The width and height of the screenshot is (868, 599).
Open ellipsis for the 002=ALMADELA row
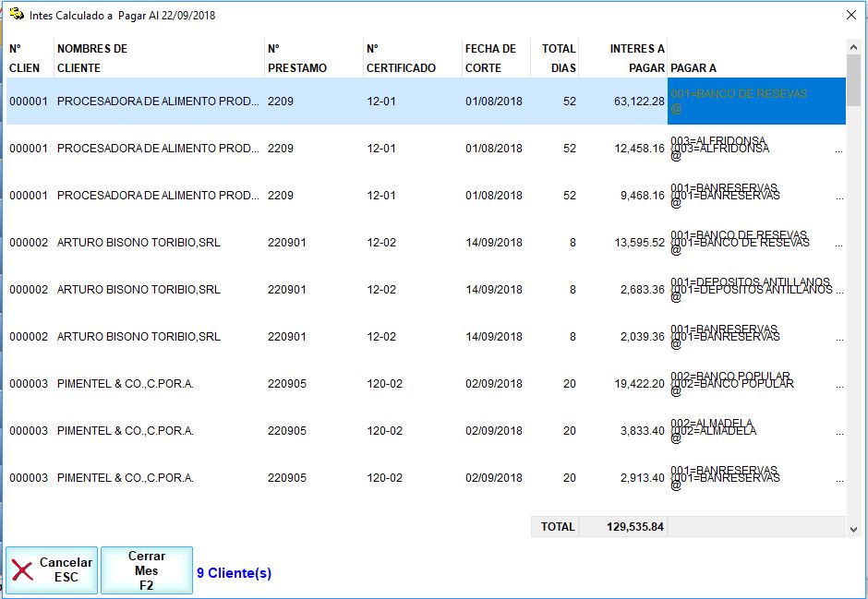point(838,431)
